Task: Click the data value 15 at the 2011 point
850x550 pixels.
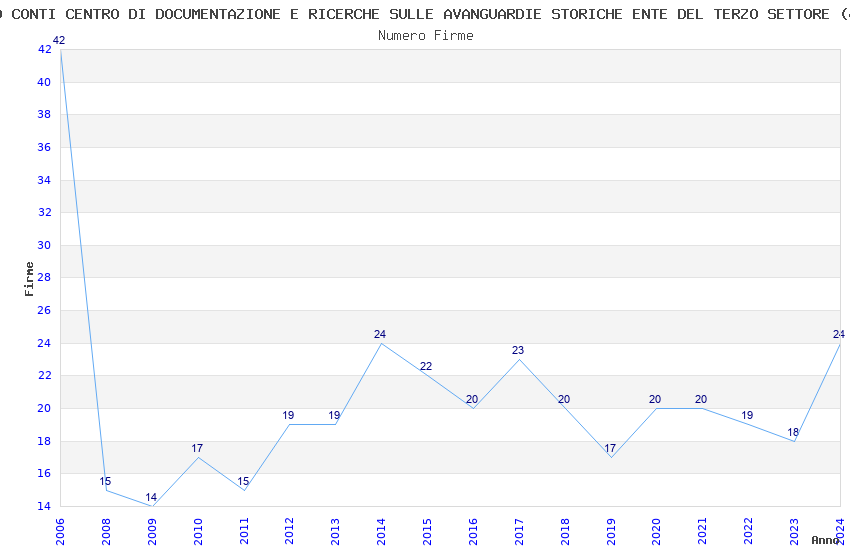Action: click(243, 481)
